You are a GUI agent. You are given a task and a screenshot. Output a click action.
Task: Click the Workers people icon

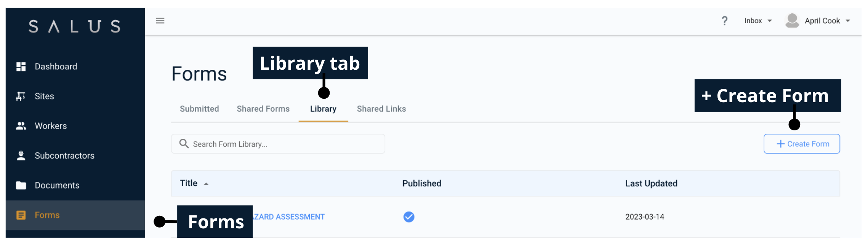(x=21, y=126)
